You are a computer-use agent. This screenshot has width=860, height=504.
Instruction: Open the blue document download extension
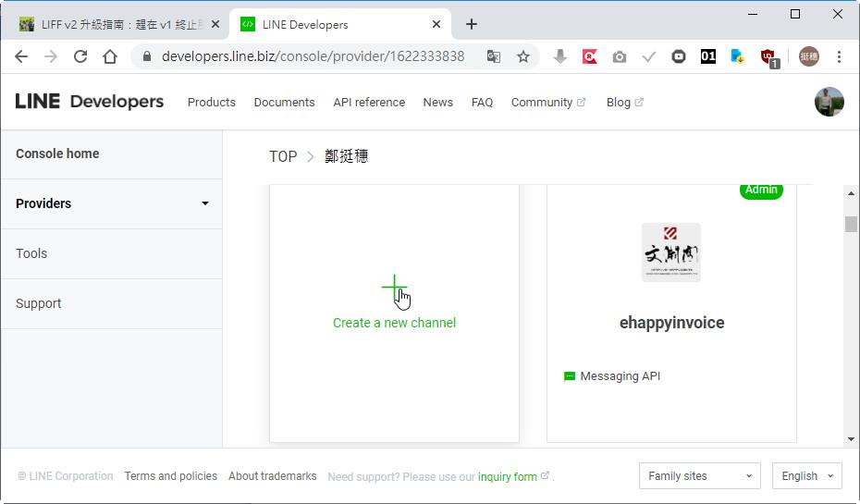738,56
